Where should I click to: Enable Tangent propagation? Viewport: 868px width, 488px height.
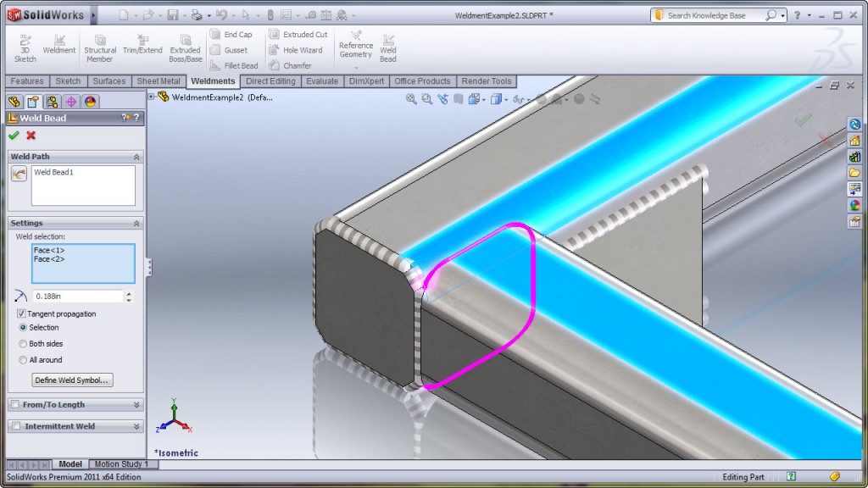click(x=21, y=313)
